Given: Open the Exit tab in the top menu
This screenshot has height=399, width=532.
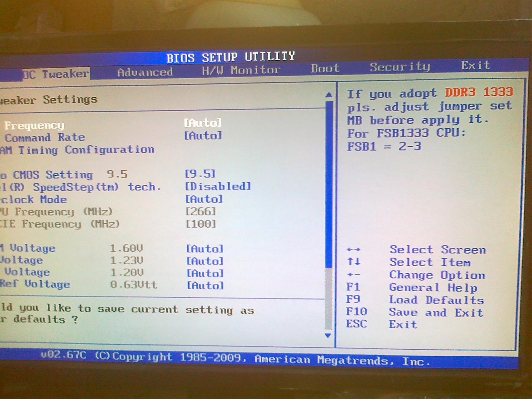Looking at the screenshot, I should (475, 65).
